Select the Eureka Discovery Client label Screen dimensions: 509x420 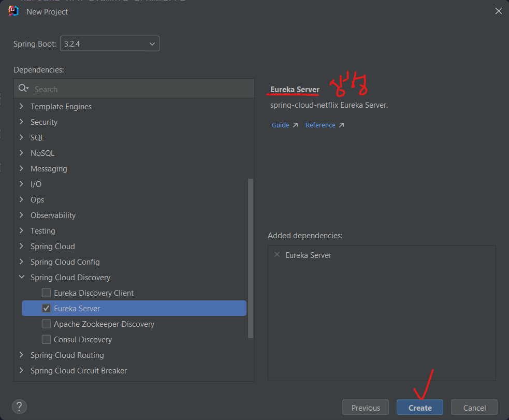[x=94, y=293]
